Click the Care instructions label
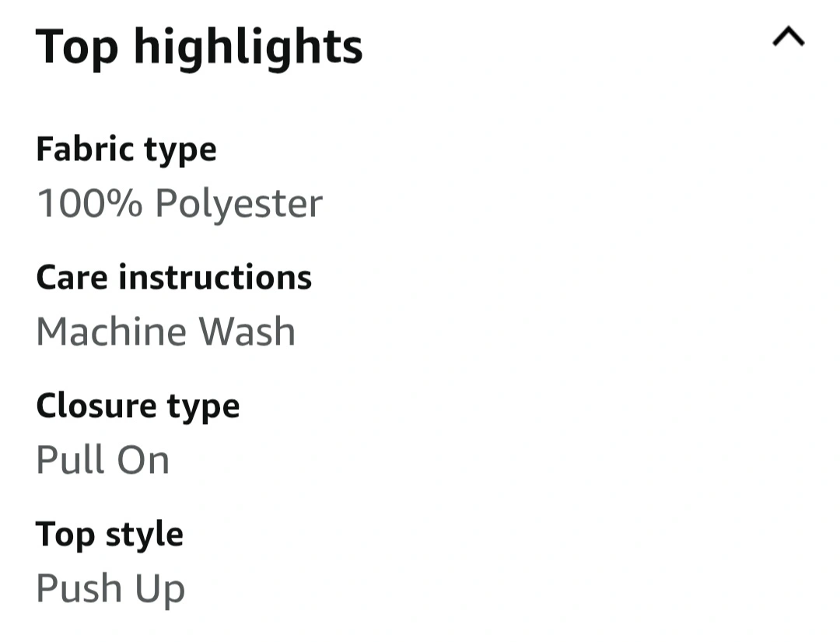The width and height of the screenshot is (840, 642). coord(173,277)
